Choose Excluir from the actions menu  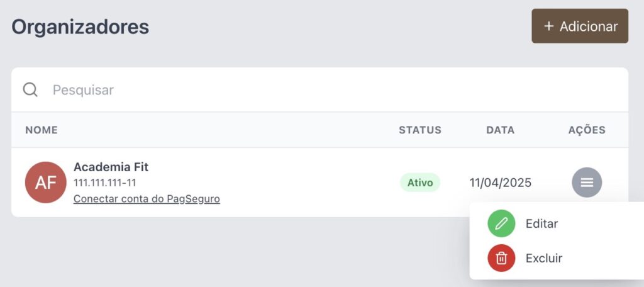click(x=544, y=258)
